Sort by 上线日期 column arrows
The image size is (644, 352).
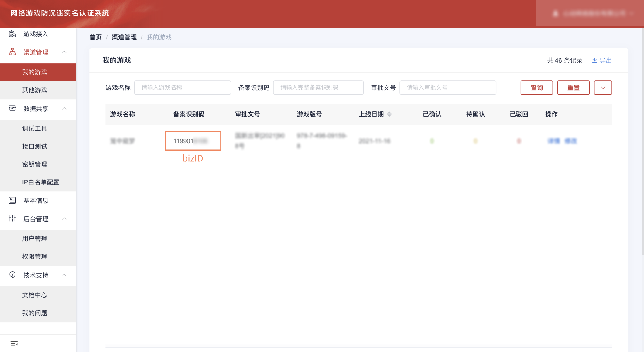tap(389, 114)
